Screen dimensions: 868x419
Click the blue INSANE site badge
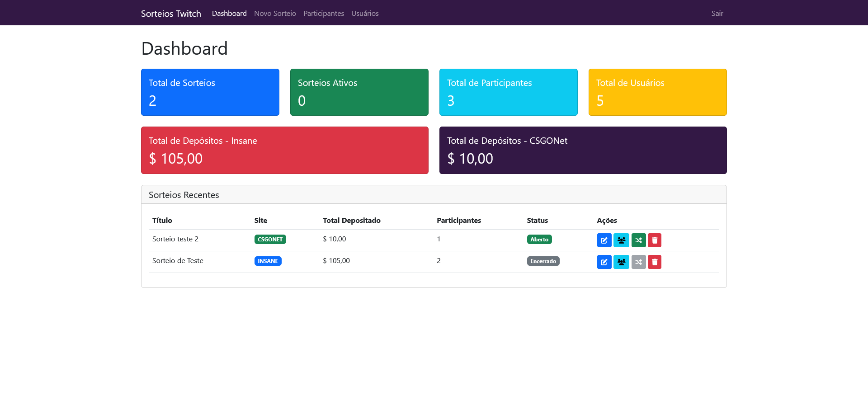[268, 261]
